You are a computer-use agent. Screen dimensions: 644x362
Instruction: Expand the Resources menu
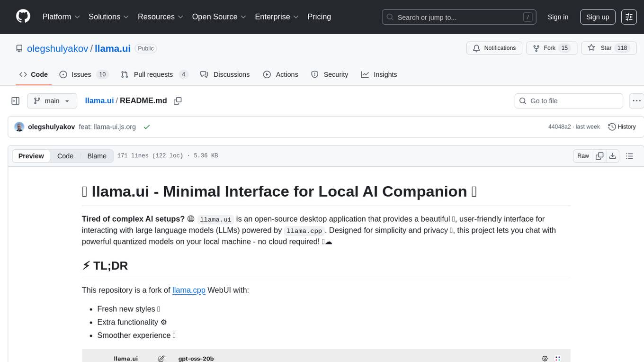[x=161, y=17]
